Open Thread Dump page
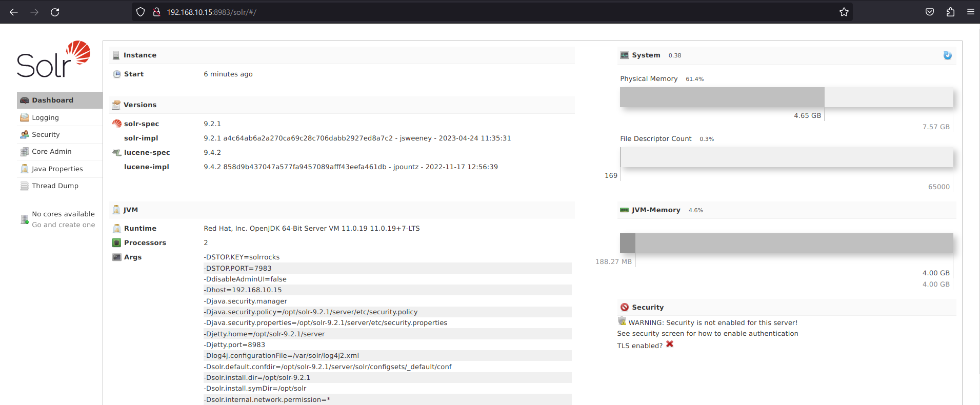This screenshot has width=980, height=405. [x=59, y=186]
